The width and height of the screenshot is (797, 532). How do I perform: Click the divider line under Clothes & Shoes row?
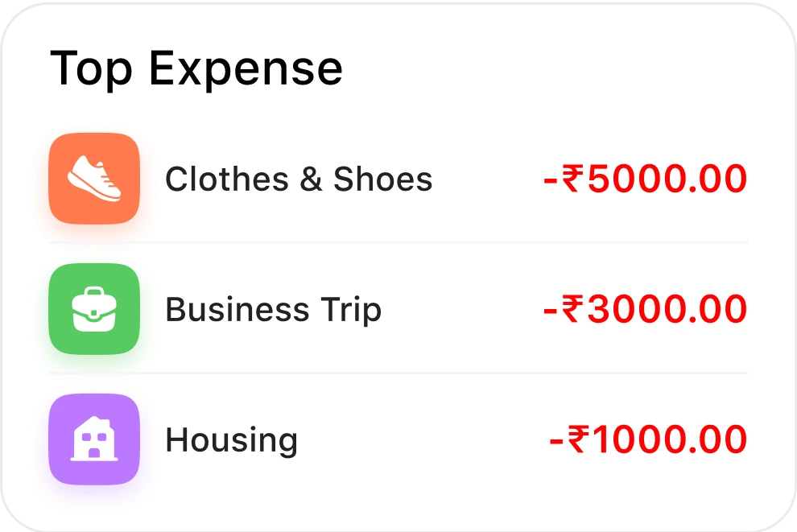(x=398, y=243)
